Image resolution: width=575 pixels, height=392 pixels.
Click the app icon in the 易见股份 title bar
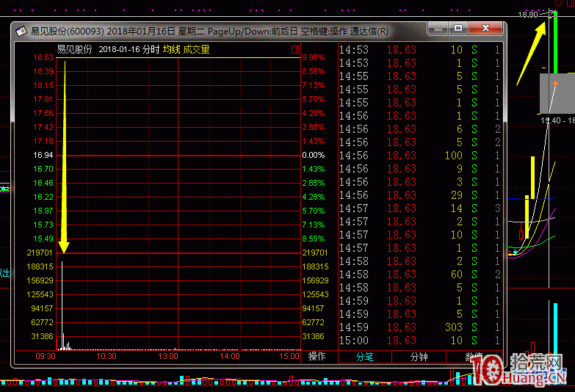pos(21,31)
